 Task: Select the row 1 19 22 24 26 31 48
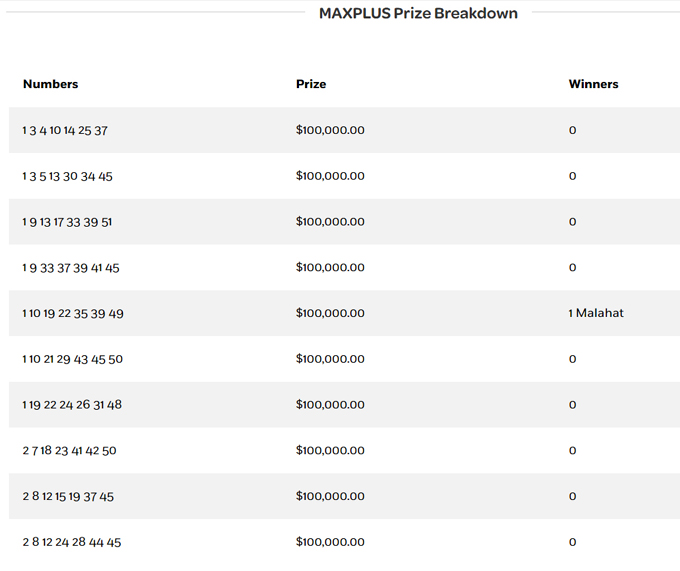pos(72,405)
